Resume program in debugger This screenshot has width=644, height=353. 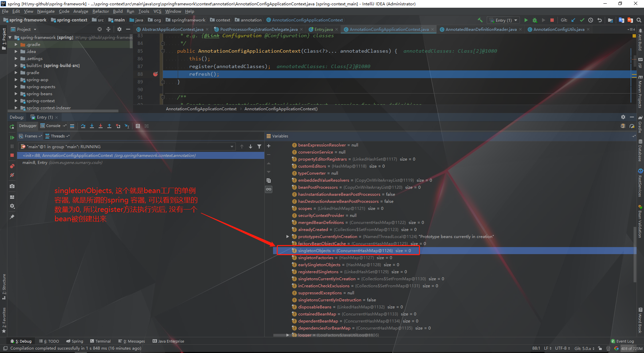pos(12,137)
